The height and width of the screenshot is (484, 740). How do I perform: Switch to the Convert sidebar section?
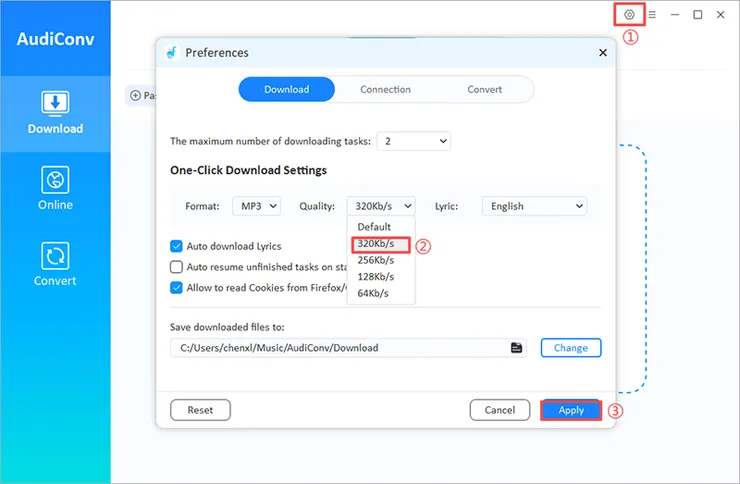55,264
